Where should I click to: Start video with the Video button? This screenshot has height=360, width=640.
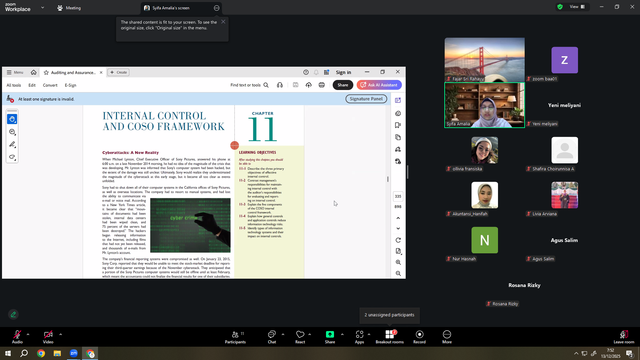(48, 337)
